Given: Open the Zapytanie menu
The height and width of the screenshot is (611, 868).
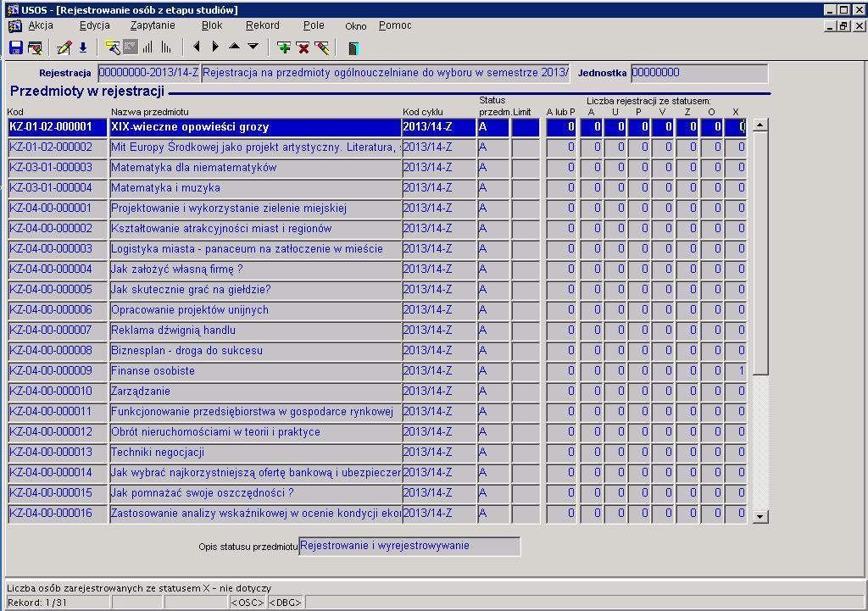Looking at the screenshot, I should (x=153, y=25).
